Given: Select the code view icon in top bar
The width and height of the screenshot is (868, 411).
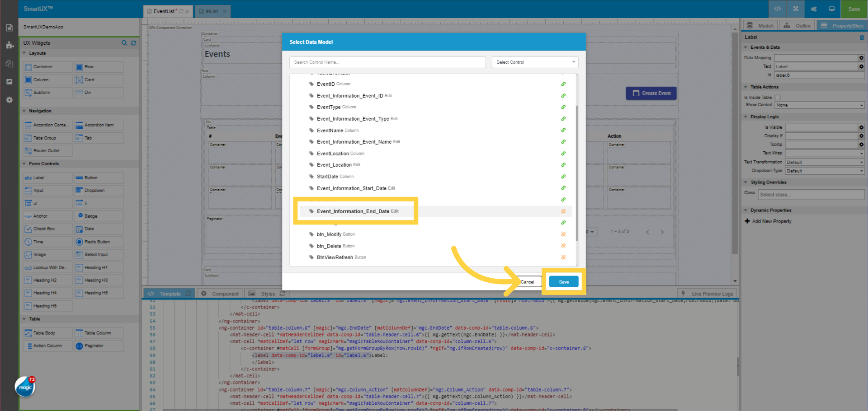Looking at the screenshot, I should click(777, 9).
